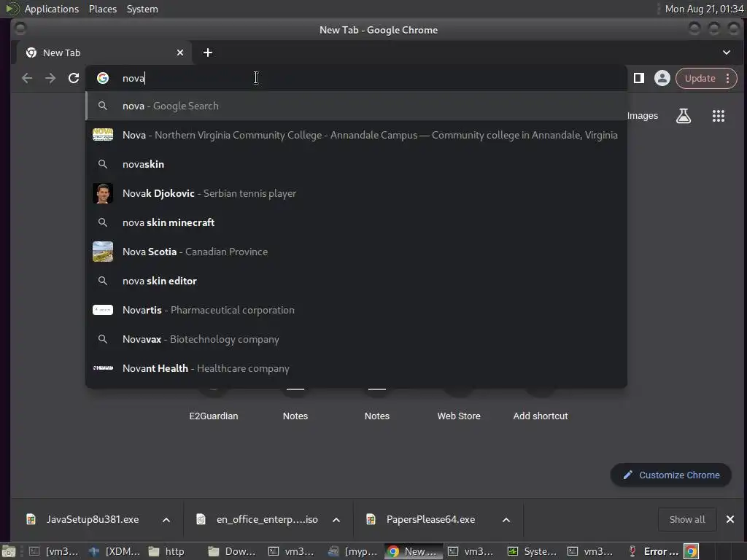The height and width of the screenshot is (560, 747).
Task: Open the Applications menu
Action: (x=52, y=9)
